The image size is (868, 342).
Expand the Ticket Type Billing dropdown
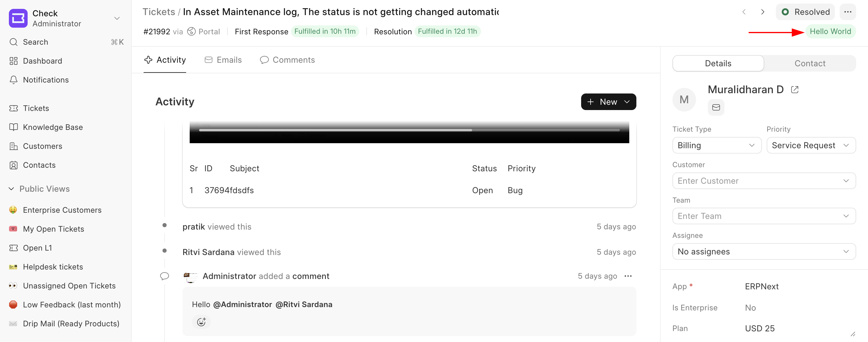tap(716, 145)
